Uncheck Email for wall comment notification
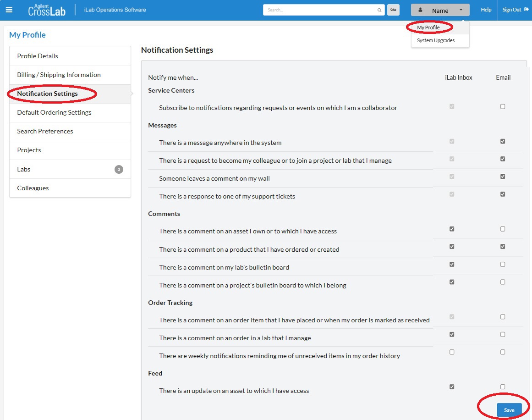This screenshot has height=420, width=532. click(x=503, y=177)
